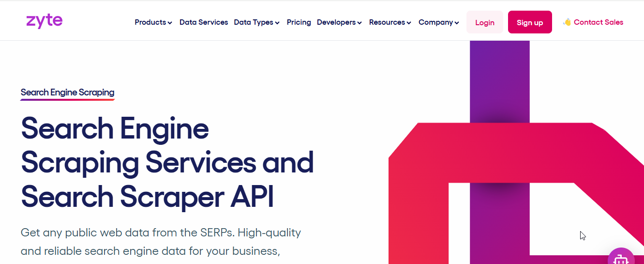Open the Products menu
The width and height of the screenshot is (644, 264).
pos(153,22)
